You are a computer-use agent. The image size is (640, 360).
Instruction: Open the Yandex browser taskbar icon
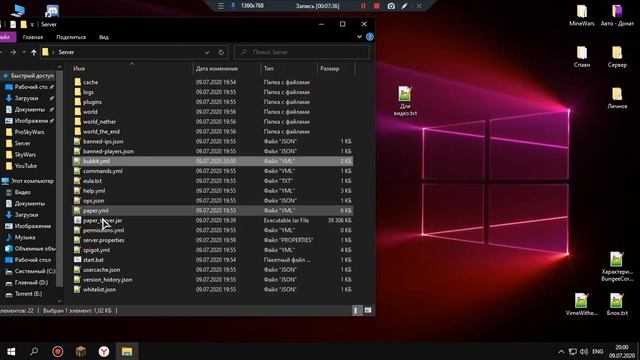(104, 351)
